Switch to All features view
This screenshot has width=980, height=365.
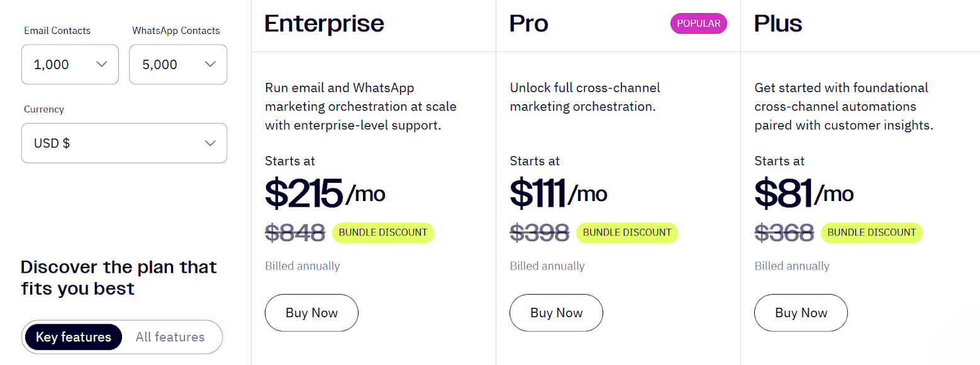tap(170, 337)
